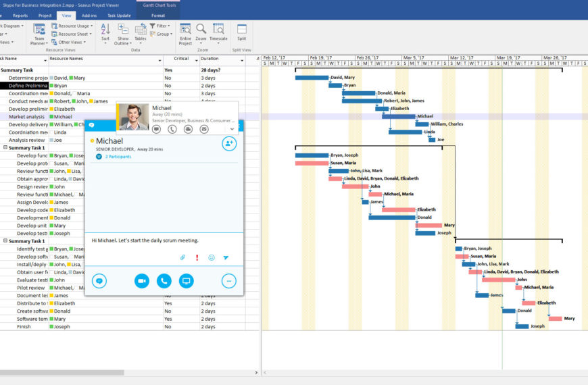Click the Software tem task row
Image resolution: width=588 pixels, height=385 pixels.
[130, 319]
